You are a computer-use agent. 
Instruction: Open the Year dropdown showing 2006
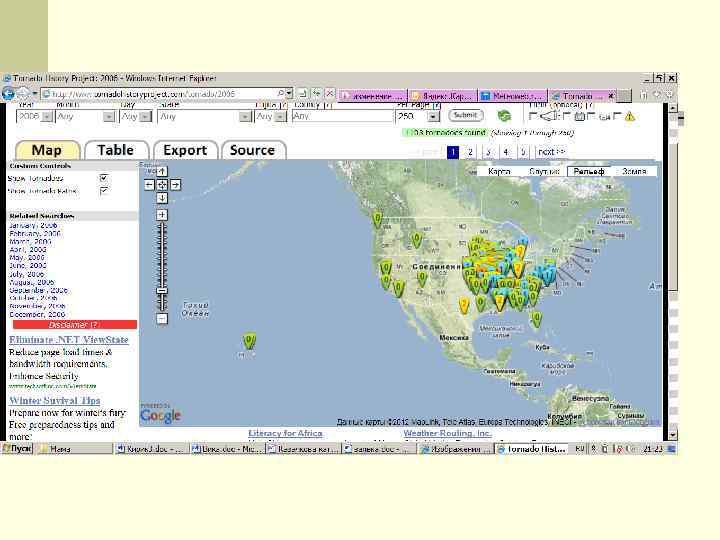[x=35, y=117]
